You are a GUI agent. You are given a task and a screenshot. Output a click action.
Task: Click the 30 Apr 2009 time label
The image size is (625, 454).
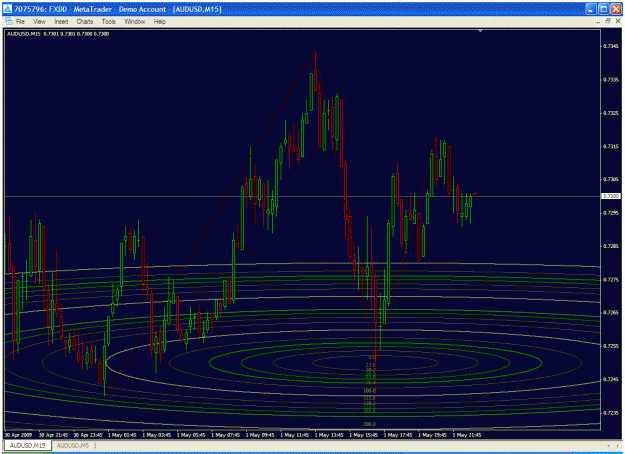[18, 435]
